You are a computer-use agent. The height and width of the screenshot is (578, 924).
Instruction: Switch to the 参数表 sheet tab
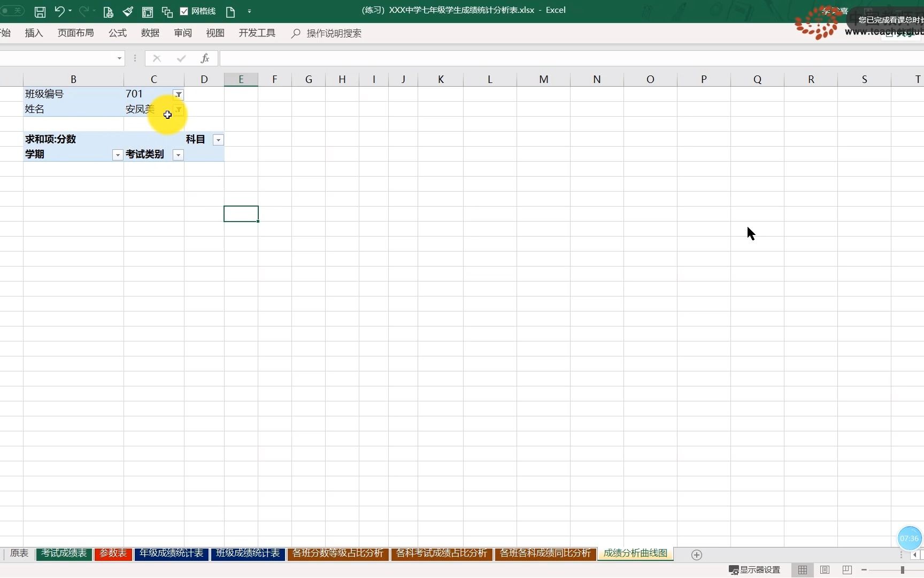point(113,553)
